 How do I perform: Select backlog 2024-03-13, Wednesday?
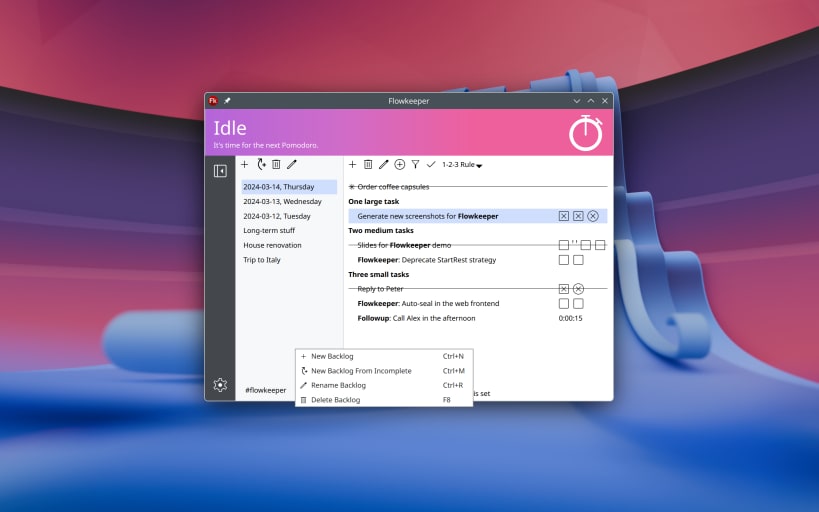coord(289,201)
